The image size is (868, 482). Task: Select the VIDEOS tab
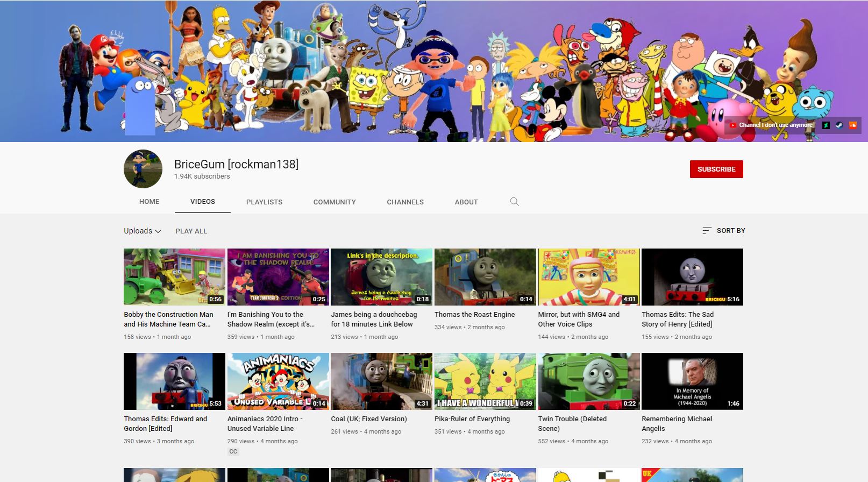203,202
